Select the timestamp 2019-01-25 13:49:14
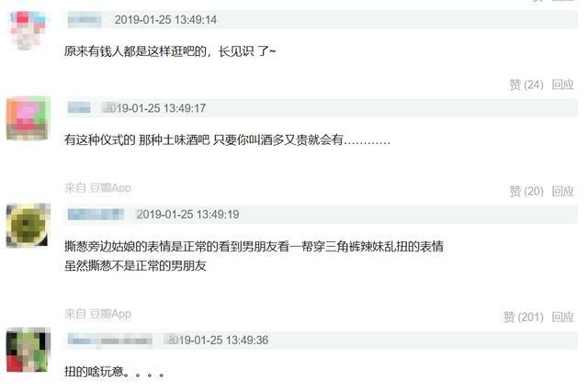 coord(165,20)
